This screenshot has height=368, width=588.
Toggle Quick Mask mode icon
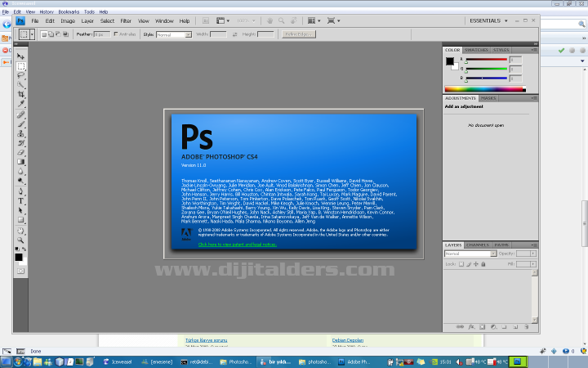pyautogui.click(x=20, y=271)
